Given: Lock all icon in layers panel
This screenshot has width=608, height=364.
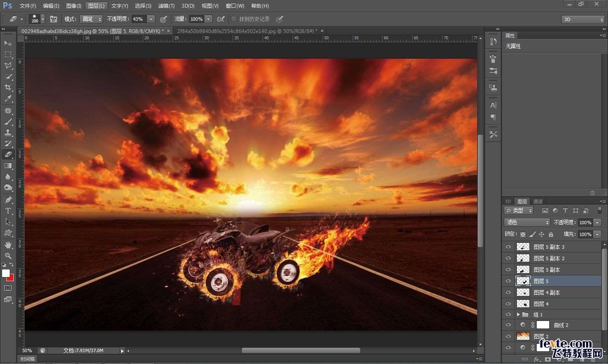Looking at the screenshot, I should click(551, 234).
